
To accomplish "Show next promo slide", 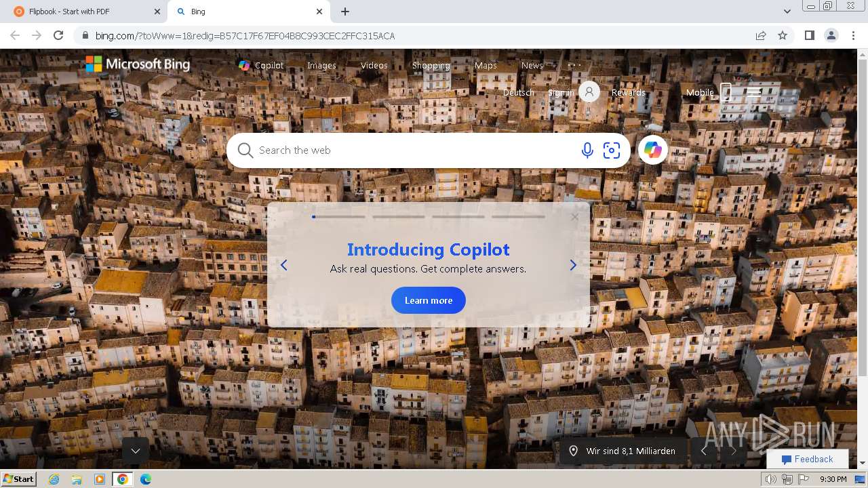I will (573, 265).
